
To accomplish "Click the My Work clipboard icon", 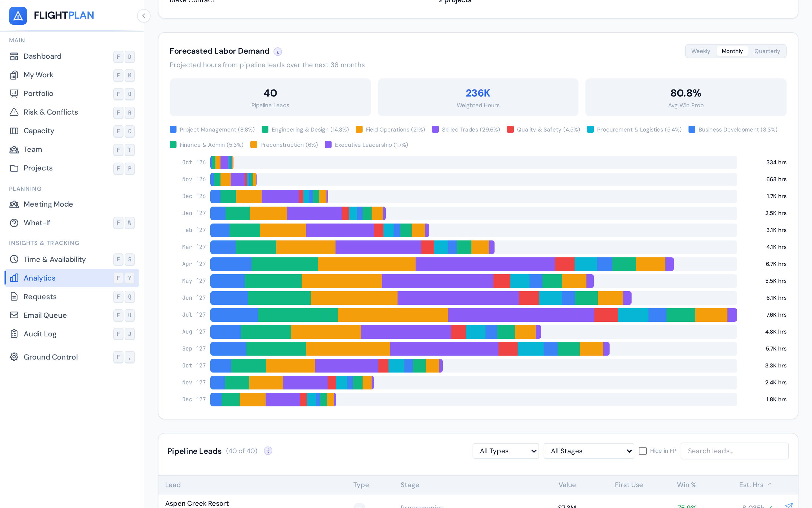I will [14, 75].
